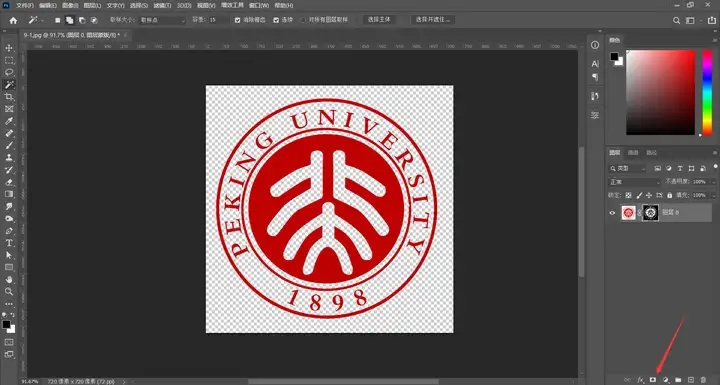The height and width of the screenshot is (385, 720).
Task: Switch to the 路径 paths tab
Action: (652, 153)
